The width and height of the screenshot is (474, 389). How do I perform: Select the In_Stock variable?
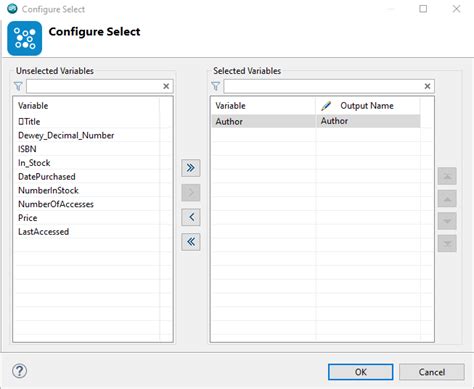coord(87,163)
